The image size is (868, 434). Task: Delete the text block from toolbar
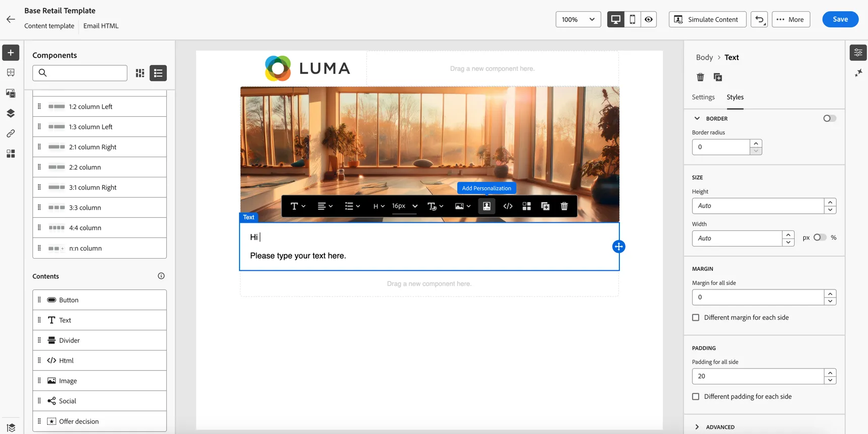[x=564, y=206]
